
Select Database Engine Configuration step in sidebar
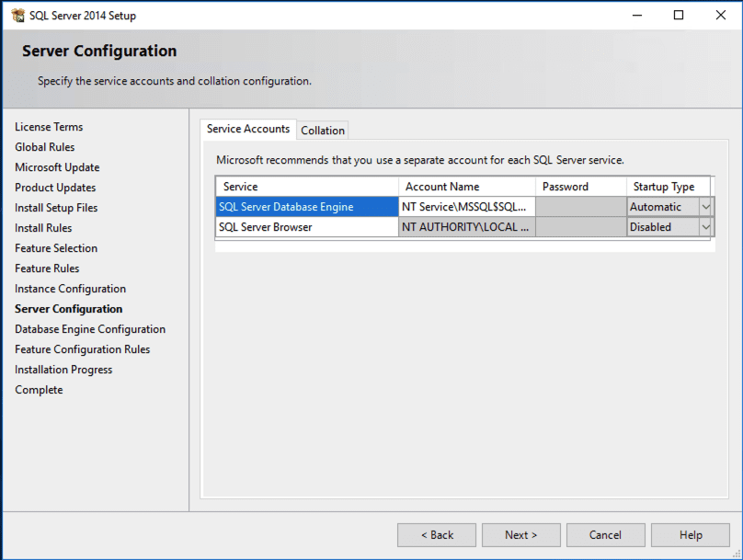click(90, 329)
